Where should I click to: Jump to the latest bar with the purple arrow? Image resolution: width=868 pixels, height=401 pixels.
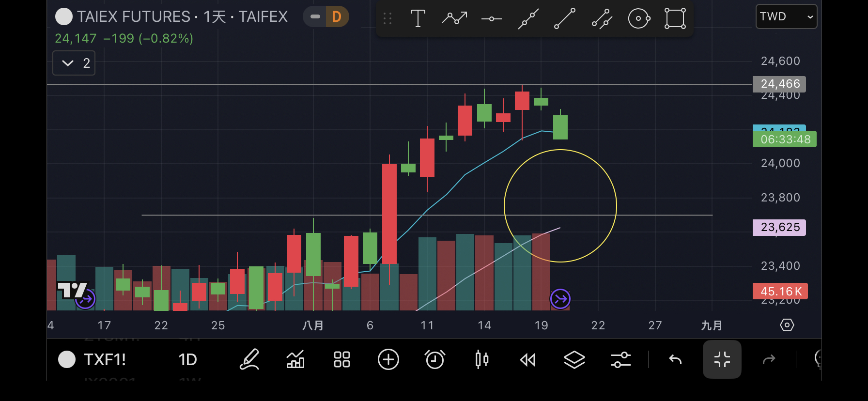pyautogui.click(x=560, y=299)
